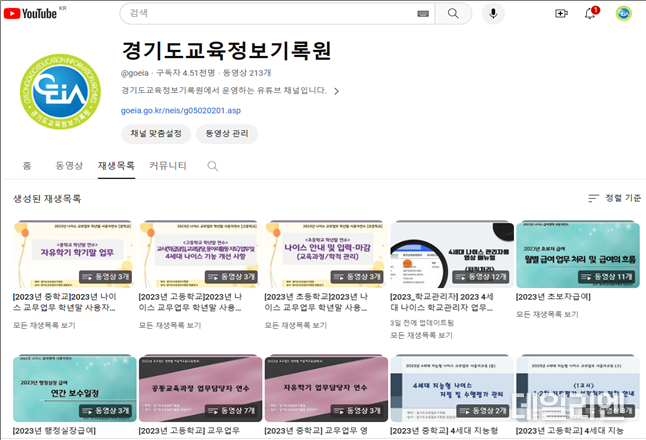Screen dimensions: 646x440
Task: Click the channel tab search magnifier
Action: [x=213, y=166]
